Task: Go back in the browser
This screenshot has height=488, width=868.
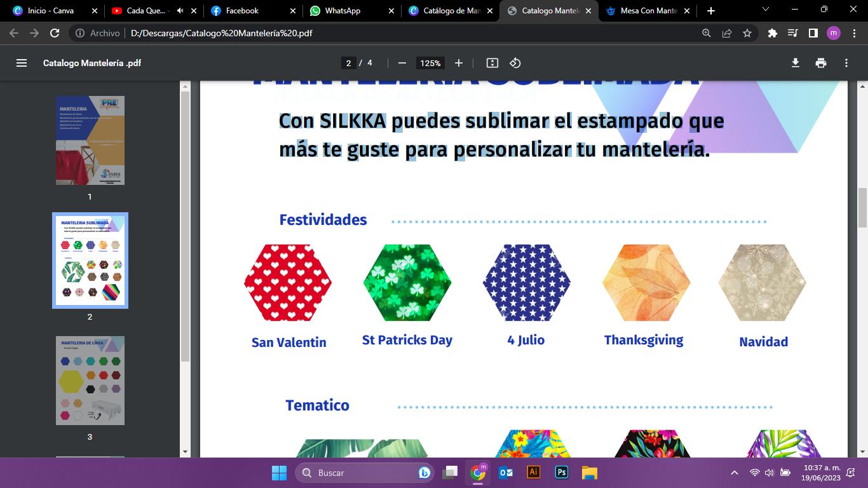Action: click(14, 33)
